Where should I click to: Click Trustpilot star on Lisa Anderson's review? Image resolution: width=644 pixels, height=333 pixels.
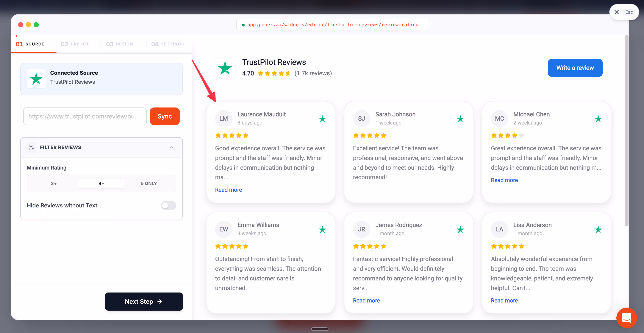[x=598, y=229]
